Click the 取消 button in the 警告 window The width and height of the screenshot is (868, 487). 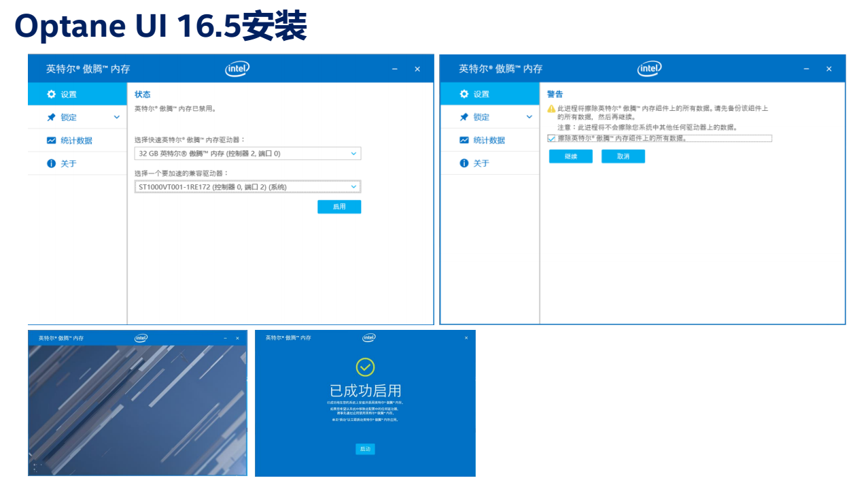623,156
